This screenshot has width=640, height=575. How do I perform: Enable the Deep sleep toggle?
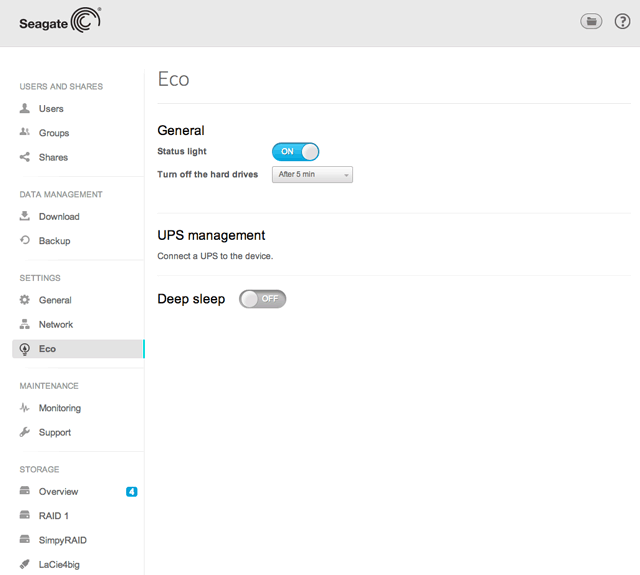(x=263, y=299)
